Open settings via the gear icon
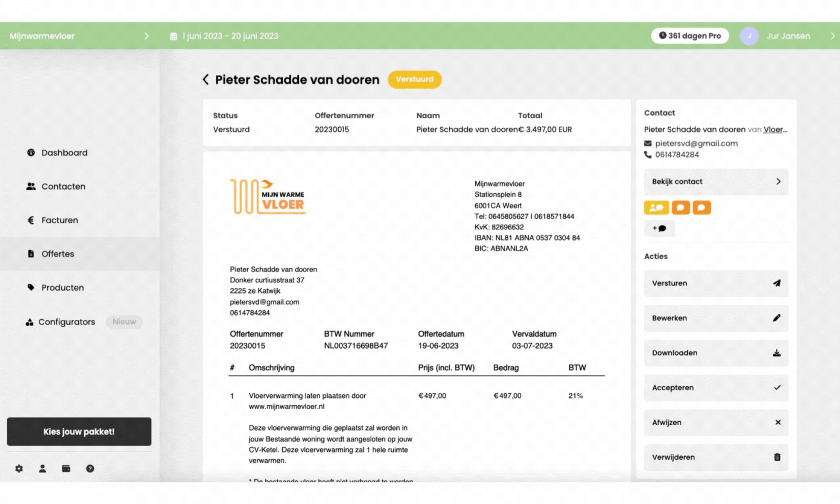 point(19,468)
